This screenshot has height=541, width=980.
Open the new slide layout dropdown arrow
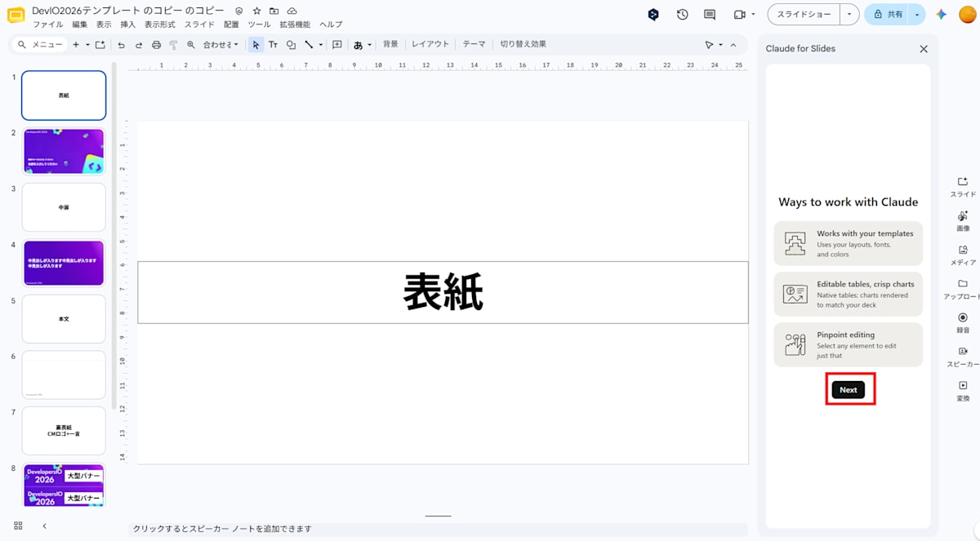coord(87,45)
